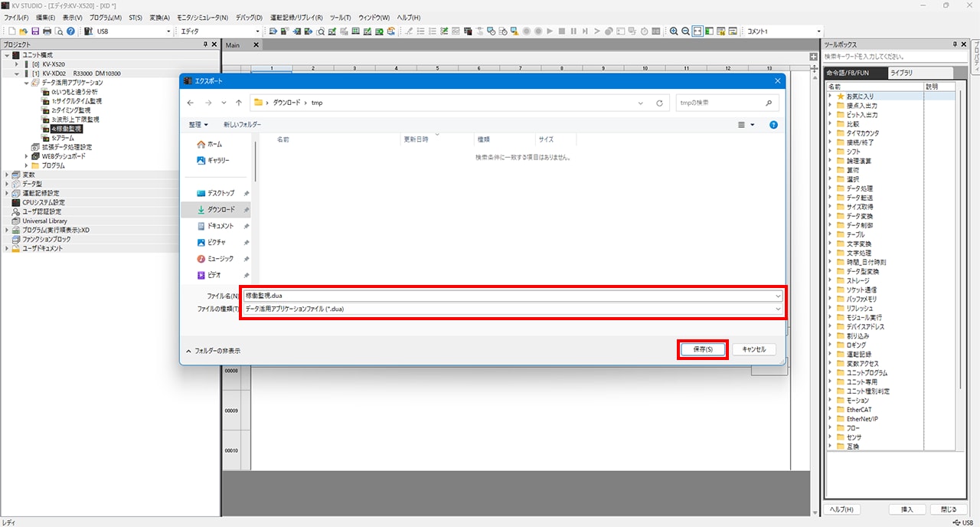980x527 pixels.
Task: Click the zoom in magnifier icon
Action: click(674, 31)
